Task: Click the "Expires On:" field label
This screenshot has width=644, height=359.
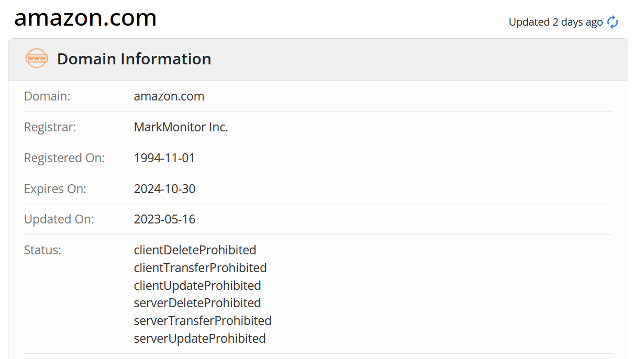Action: tap(55, 189)
